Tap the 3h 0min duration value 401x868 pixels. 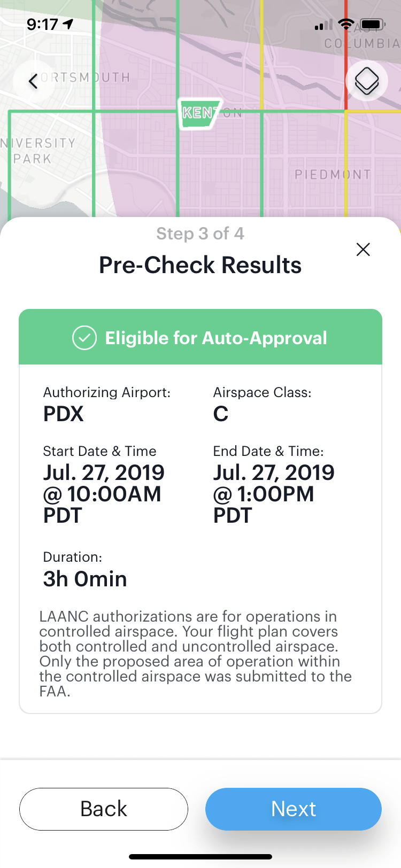pos(85,579)
